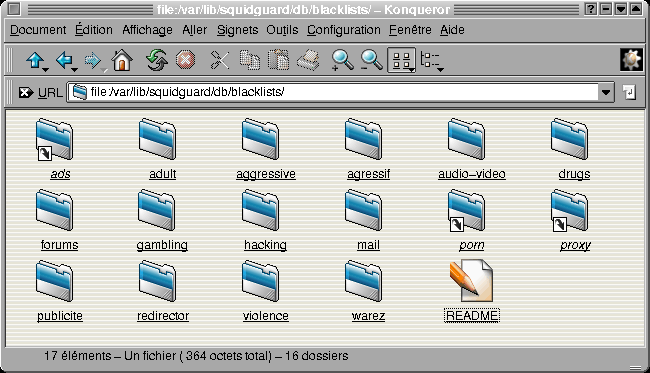Switch to icon view mode
The height and width of the screenshot is (373, 650).
(400, 61)
